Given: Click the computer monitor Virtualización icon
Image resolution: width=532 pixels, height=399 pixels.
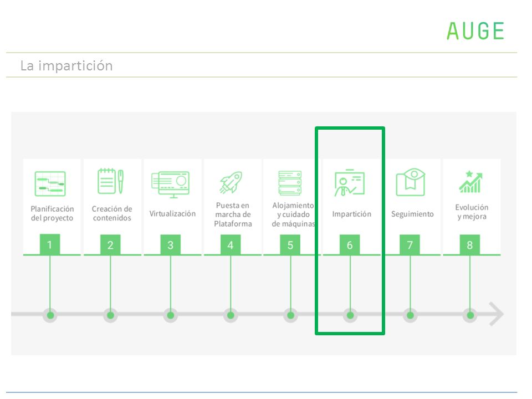Looking at the screenshot, I should (170, 185).
